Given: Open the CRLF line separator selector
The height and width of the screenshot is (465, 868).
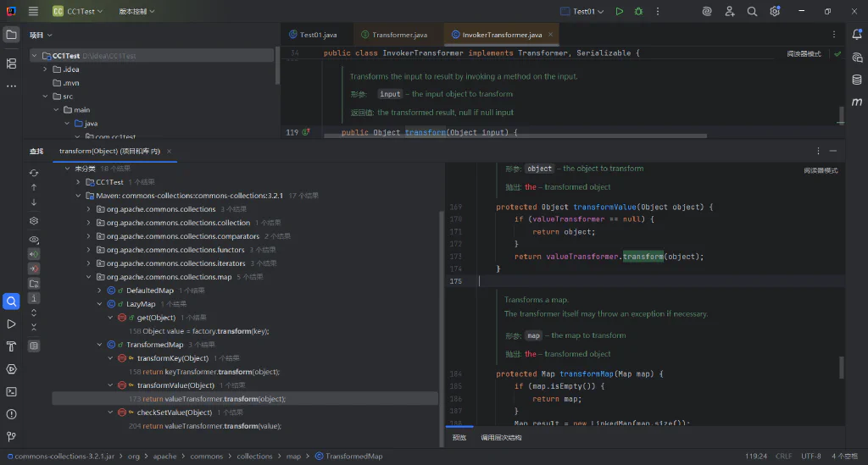Looking at the screenshot, I should coord(784,457).
